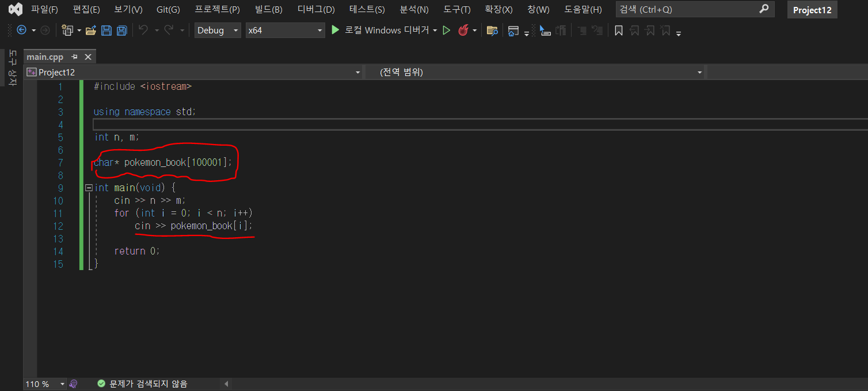Click the green outline Start Without Debugging icon
The width and height of the screenshot is (868, 391).
coord(446,30)
